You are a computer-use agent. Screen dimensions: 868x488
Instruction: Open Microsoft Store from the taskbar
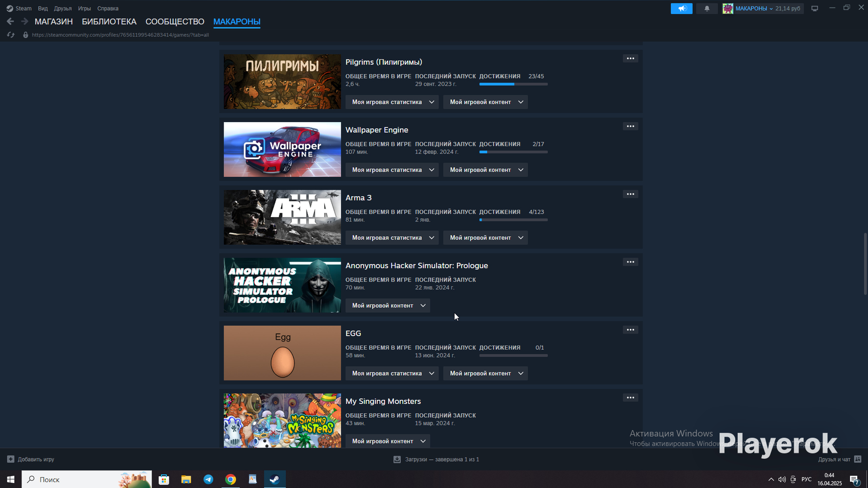164,479
